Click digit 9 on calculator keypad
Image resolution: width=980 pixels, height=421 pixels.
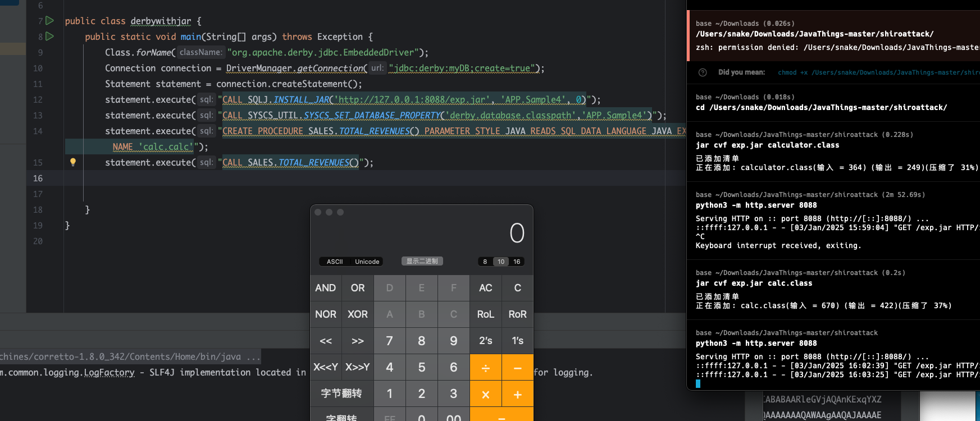tap(454, 341)
